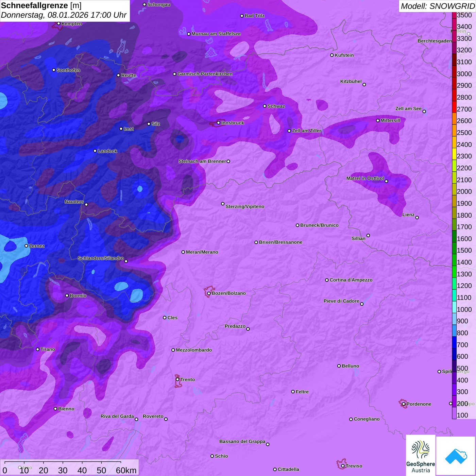
Task: Click the Reutte label
Action: point(129,75)
